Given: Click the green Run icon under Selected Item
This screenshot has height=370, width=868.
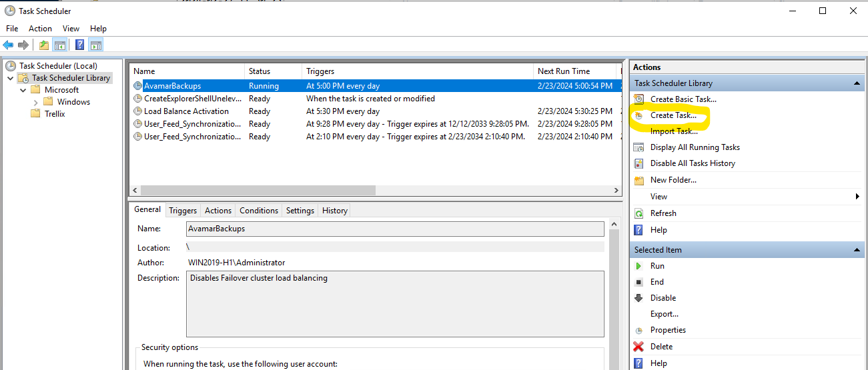Looking at the screenshot, I should 639,266.
